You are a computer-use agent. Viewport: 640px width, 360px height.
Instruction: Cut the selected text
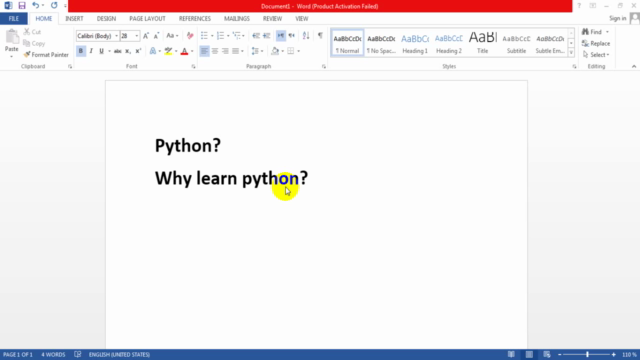coord(32,31)
